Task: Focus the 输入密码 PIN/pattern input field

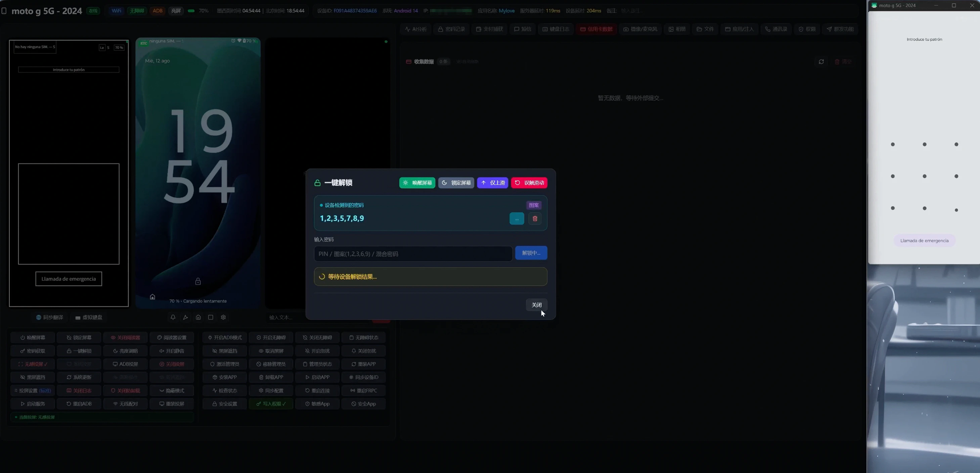Action: tap(413, 254)
